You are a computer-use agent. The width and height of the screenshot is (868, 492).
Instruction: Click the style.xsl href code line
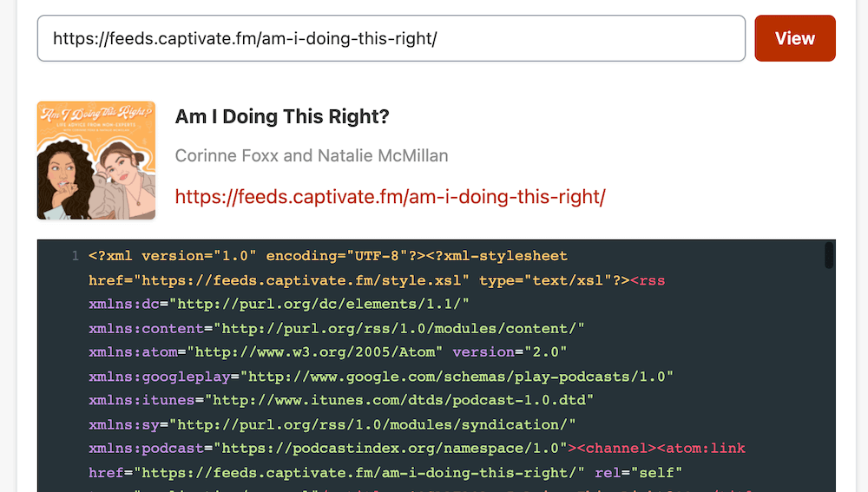(x=377, y=280)
